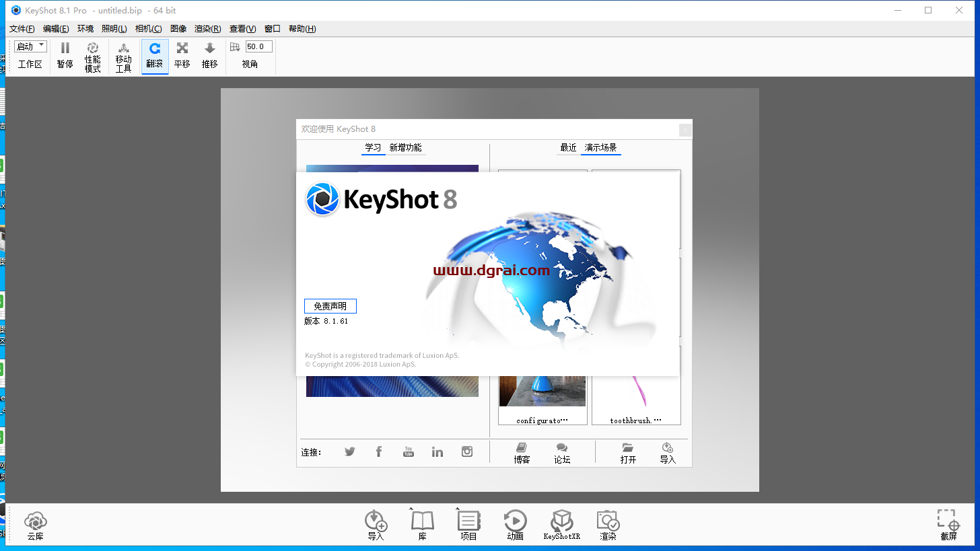Click the Forum (论坛) icon
This screenshot has width=980, height=551.
pos(561,452)
